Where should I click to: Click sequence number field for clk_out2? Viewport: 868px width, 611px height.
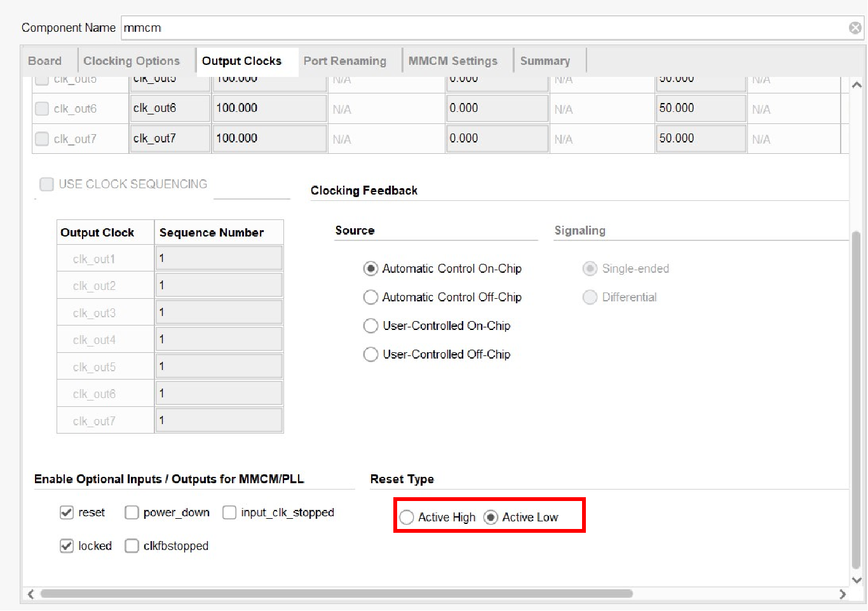(219, 285)
